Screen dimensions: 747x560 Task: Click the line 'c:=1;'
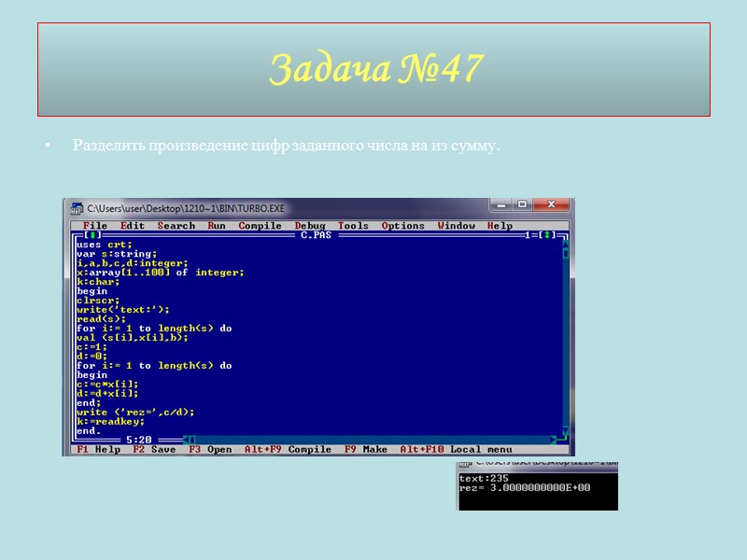[x=92, y=347]
